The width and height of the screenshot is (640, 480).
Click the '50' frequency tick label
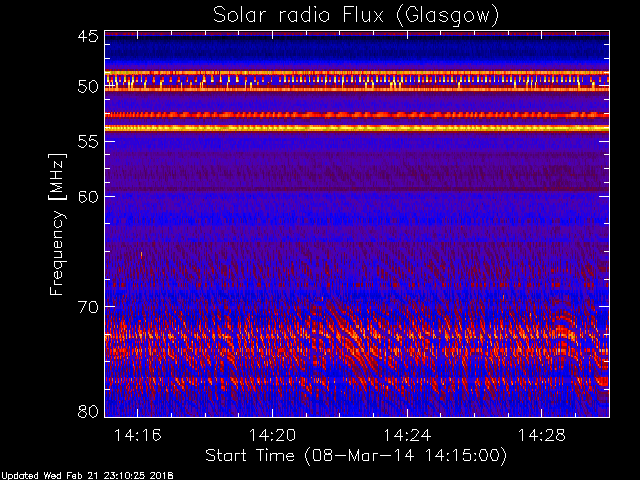[x=88, y=87]
